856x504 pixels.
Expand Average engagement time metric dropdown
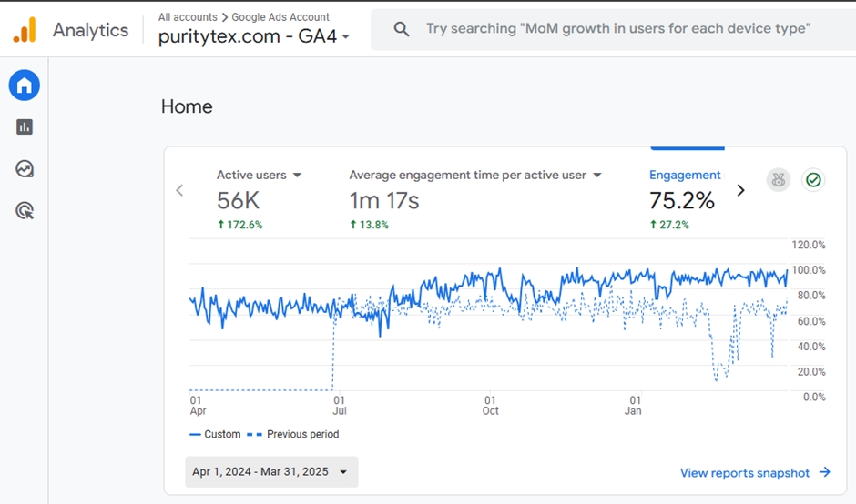tap(597, 176)
